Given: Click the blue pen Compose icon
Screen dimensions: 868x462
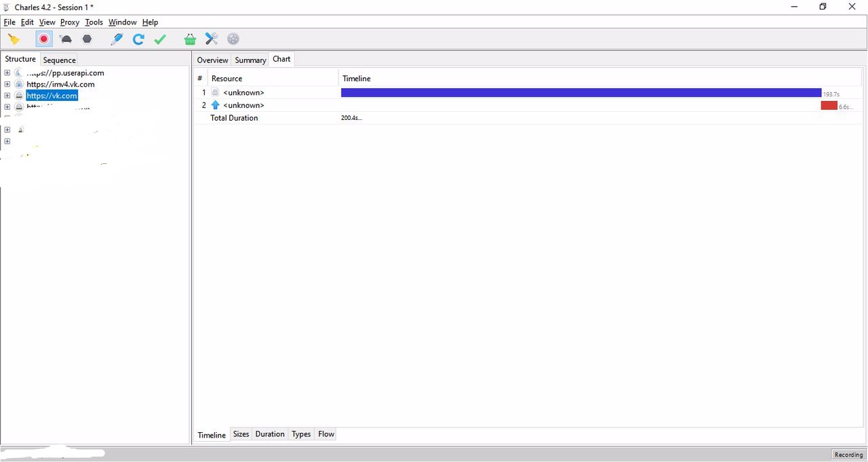Looking at the screenshot, I should (x=117, y=39).
